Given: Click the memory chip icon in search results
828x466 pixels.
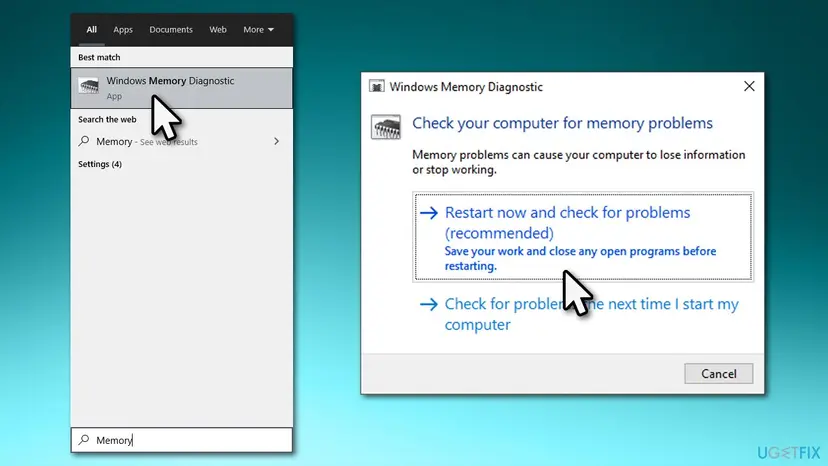Looking at the screenshot, I should [x=89, y=86].
